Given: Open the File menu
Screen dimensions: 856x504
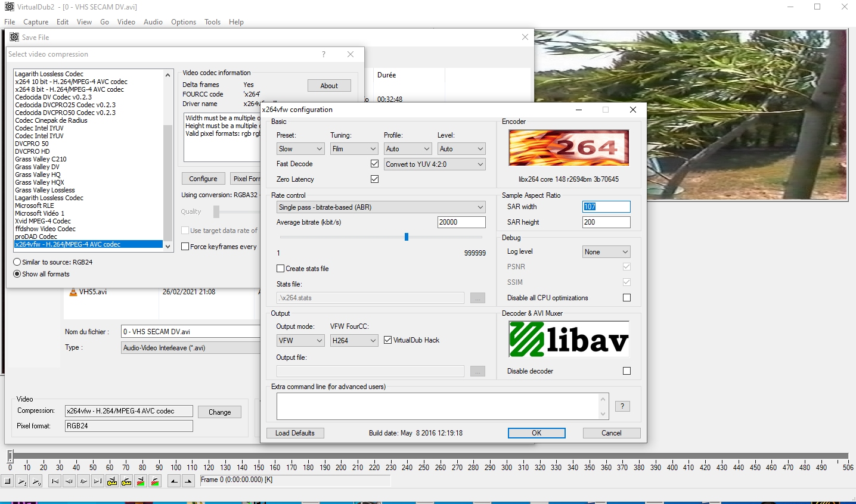Looking at the screenshot, I should point(10,22).
